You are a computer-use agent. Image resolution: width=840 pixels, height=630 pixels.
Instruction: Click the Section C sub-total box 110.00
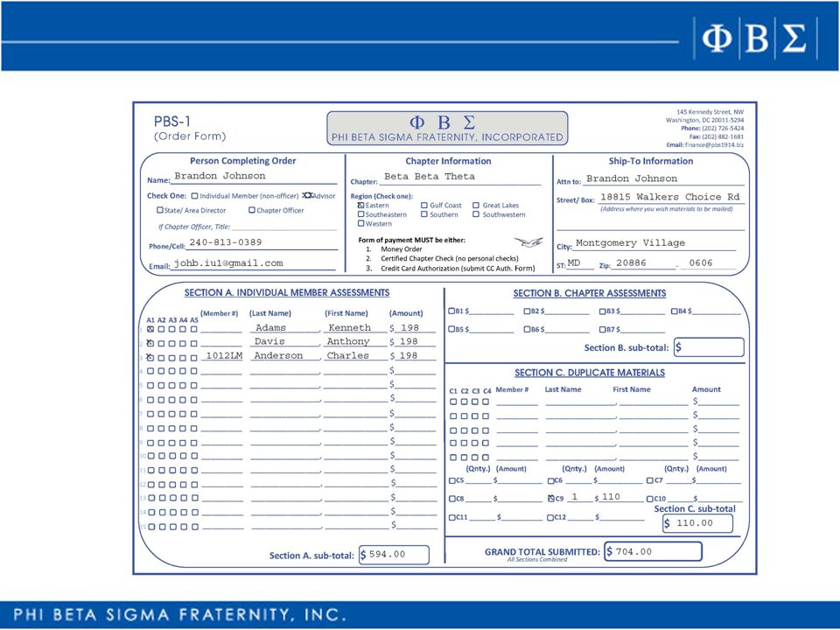coord(697,523)
